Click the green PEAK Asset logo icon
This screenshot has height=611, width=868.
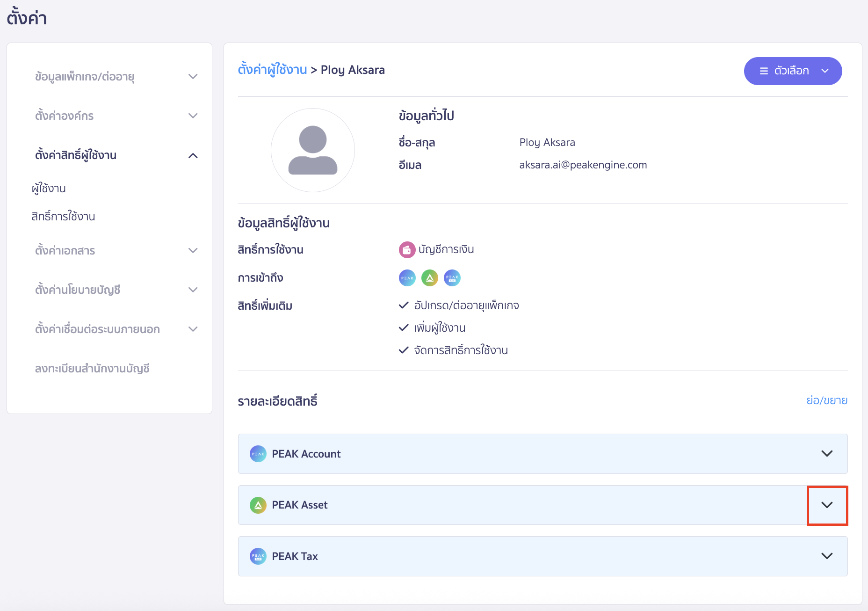coord(258,505)
